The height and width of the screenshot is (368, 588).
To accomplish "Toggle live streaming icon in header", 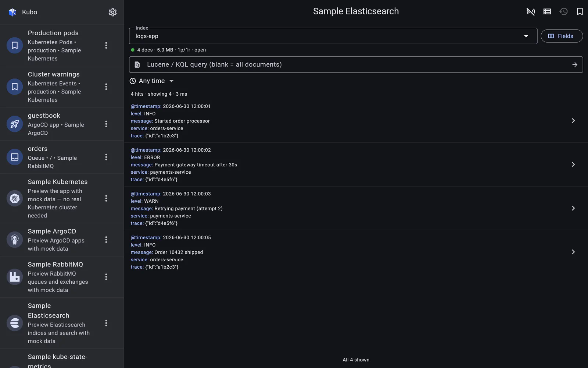I will pos(531,11).
